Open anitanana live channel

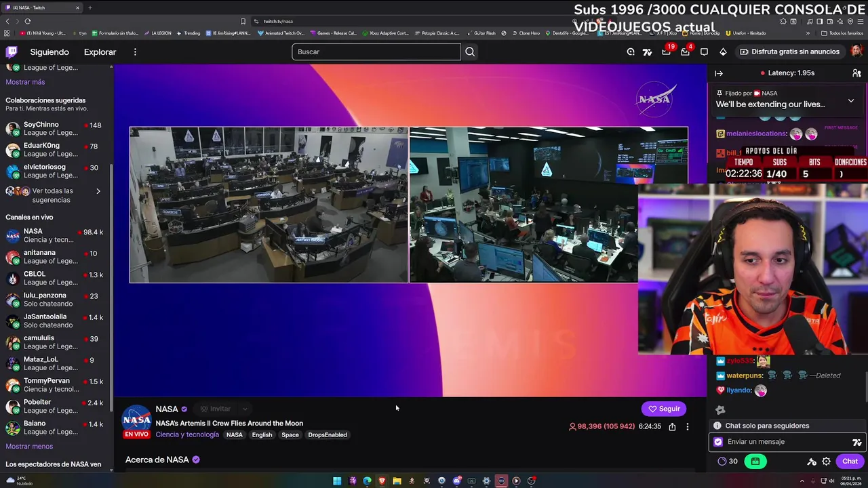pos(56,257)
